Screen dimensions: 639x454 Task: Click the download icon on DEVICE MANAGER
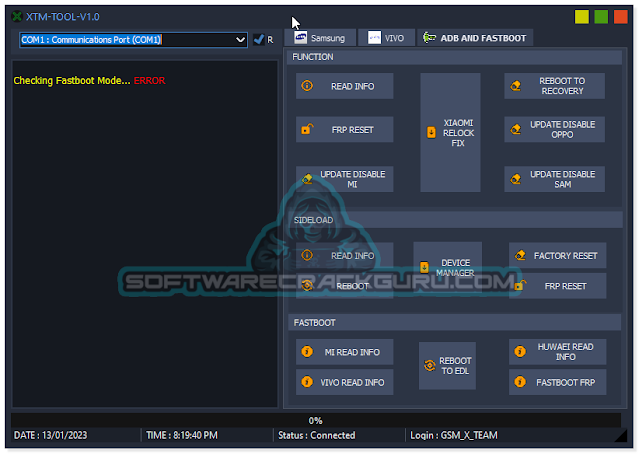pyautogui.click(x=424, y=267)
